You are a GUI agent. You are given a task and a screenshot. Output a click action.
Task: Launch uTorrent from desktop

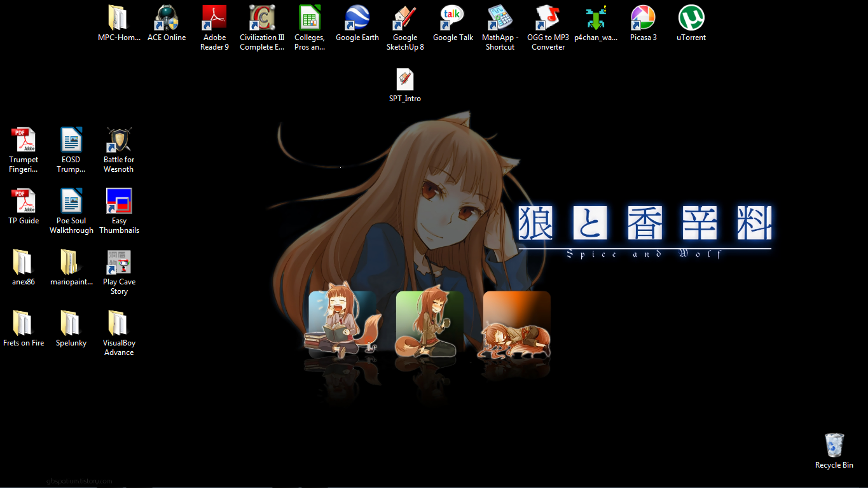click(691, 18)
